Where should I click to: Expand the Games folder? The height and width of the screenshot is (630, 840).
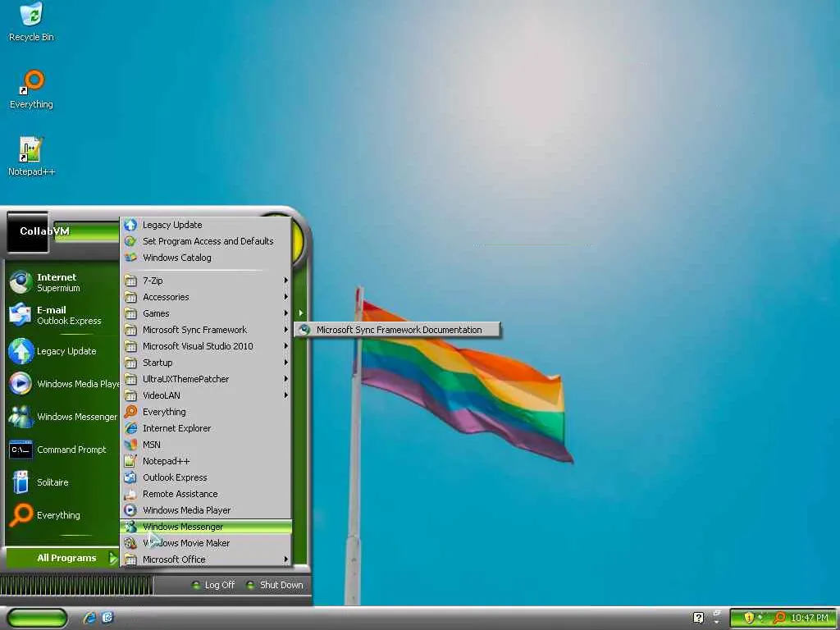pyautogui.click(x=206, y=313)
